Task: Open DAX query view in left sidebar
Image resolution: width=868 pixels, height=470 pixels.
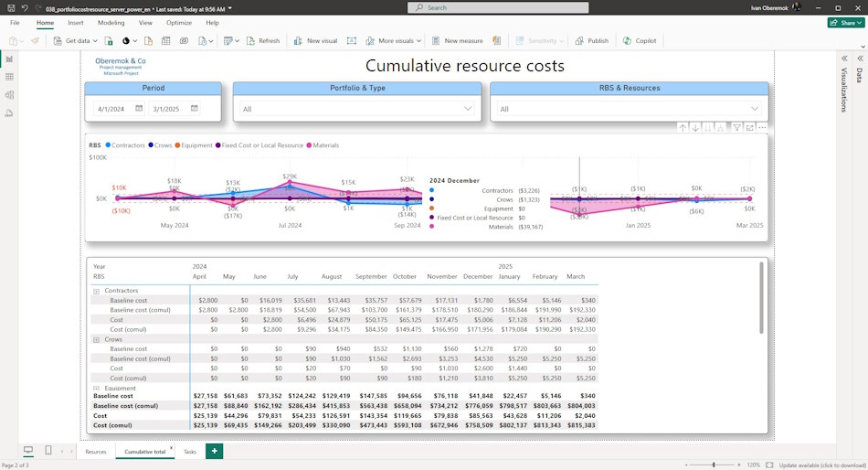Action: point(9,113)
